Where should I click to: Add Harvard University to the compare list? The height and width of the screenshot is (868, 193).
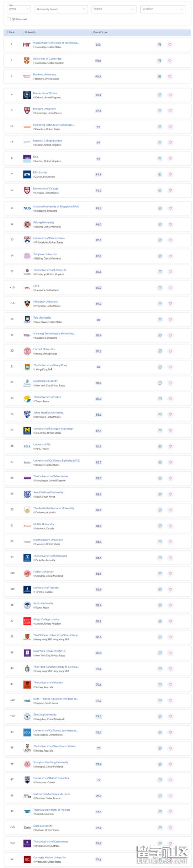pyautogui.click(x=160, y=110)
